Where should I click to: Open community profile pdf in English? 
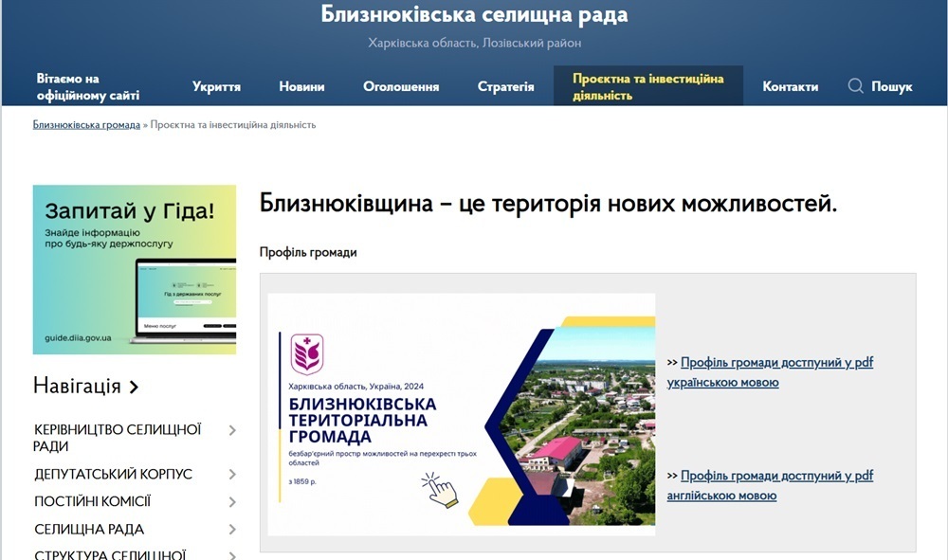click(770, 485)
